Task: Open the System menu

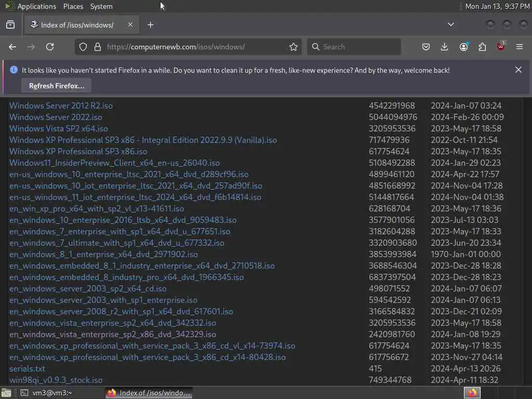Action: [101, 6]
